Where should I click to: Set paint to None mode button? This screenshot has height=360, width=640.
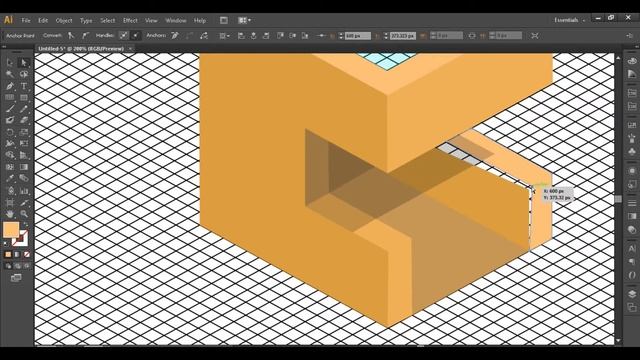(x=27, y=255)
